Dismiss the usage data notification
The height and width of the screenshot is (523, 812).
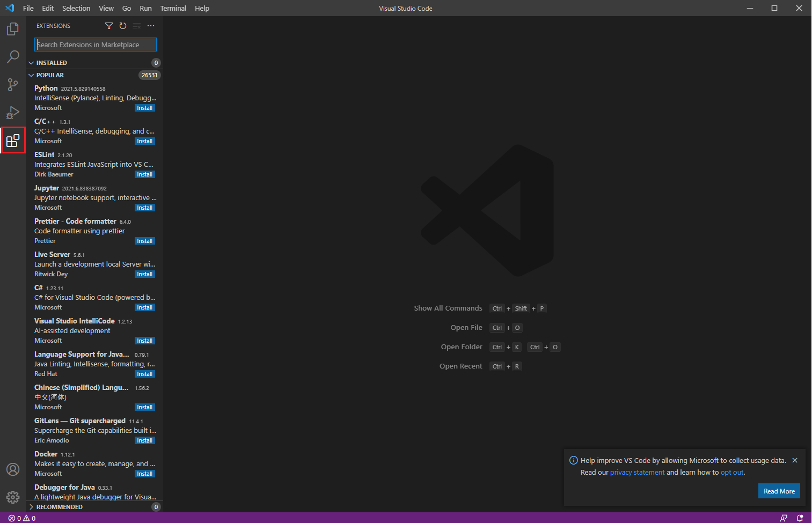795,460
